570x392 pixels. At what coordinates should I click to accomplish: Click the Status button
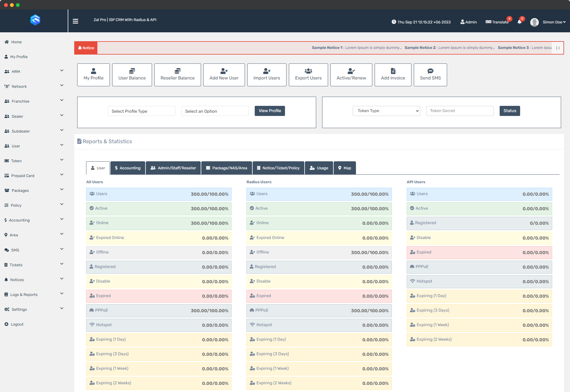510,111
